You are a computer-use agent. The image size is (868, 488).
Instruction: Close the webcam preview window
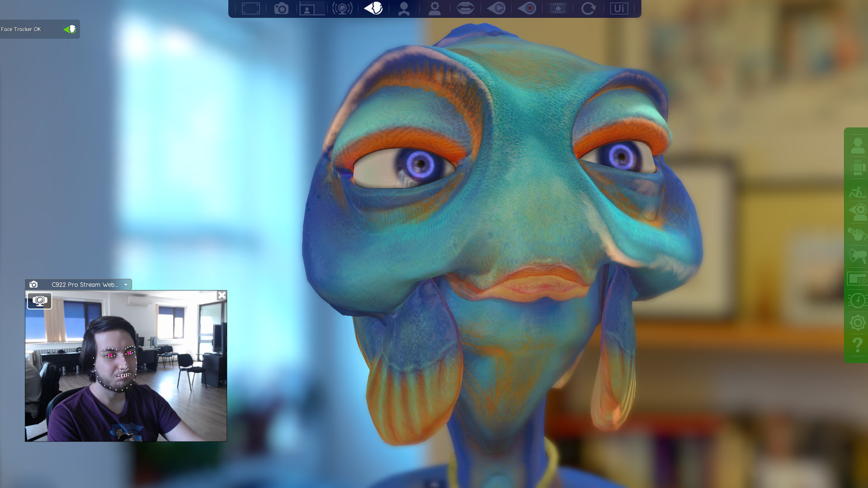pos(222,295)
